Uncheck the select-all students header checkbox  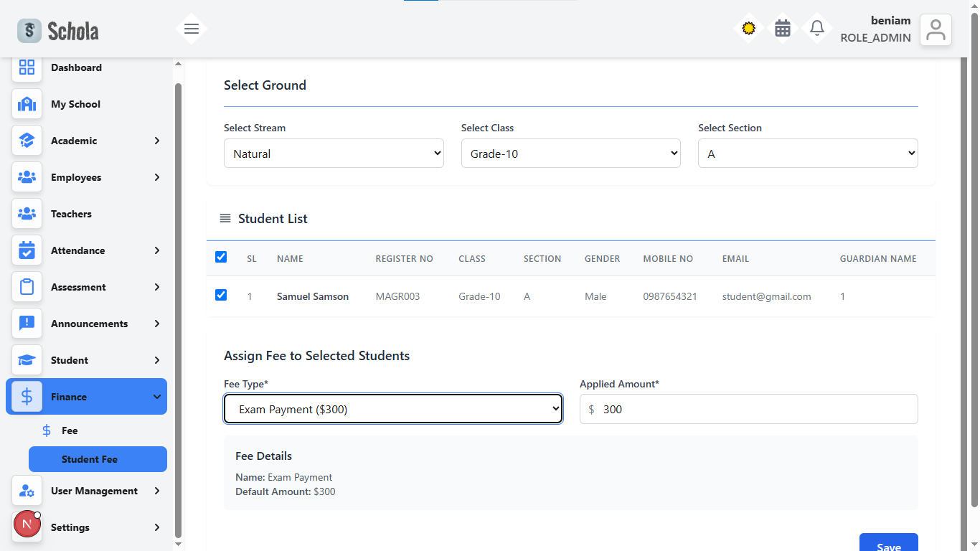click(x=221, y=257)
